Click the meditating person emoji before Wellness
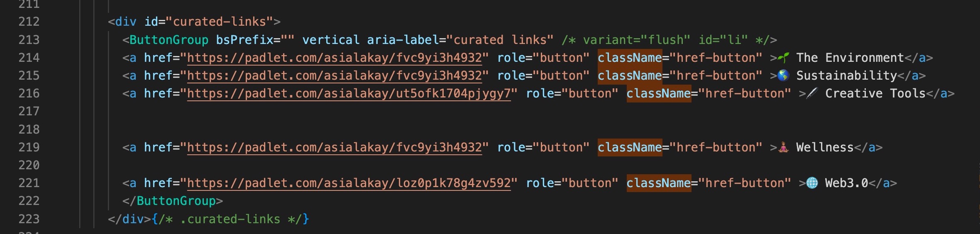This screenshot has height=234, width=980. pos(784,147)
